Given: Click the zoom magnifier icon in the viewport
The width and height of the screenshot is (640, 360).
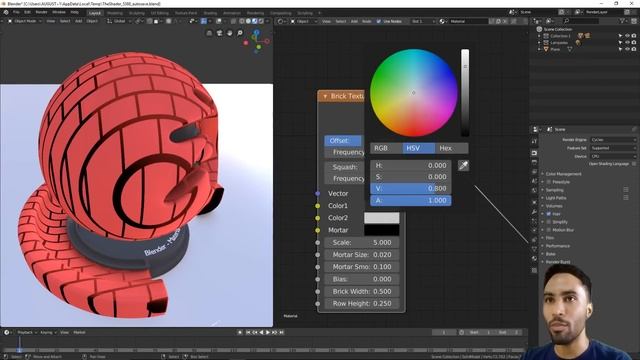Looking at the screenshot, I should tap(240, 33).
